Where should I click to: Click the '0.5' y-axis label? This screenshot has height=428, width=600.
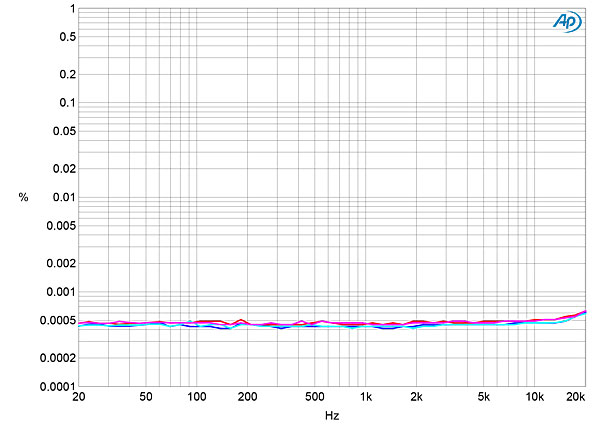point(68,37)
